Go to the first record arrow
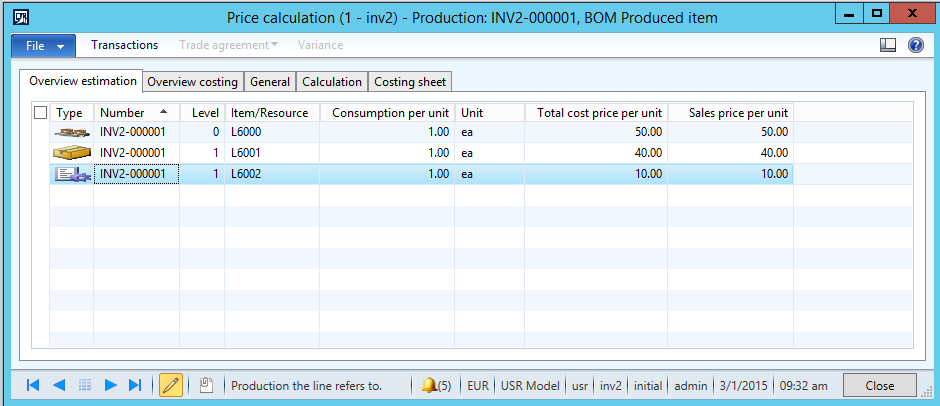This screenshot has width=940, height=406. point(33,385)
